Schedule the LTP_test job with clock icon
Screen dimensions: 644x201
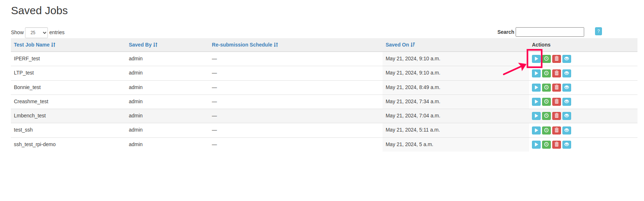point(546,73)
